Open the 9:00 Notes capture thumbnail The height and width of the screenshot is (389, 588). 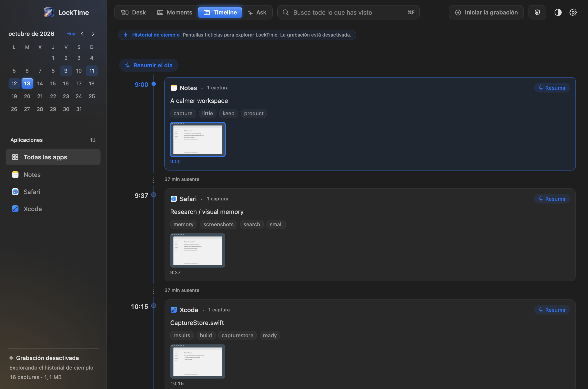[198, 139]
